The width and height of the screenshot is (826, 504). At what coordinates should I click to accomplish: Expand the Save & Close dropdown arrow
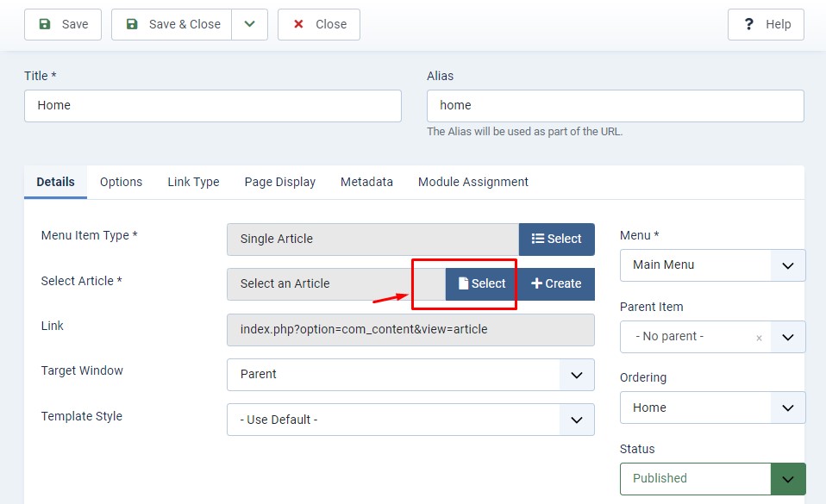coord(250,24)
